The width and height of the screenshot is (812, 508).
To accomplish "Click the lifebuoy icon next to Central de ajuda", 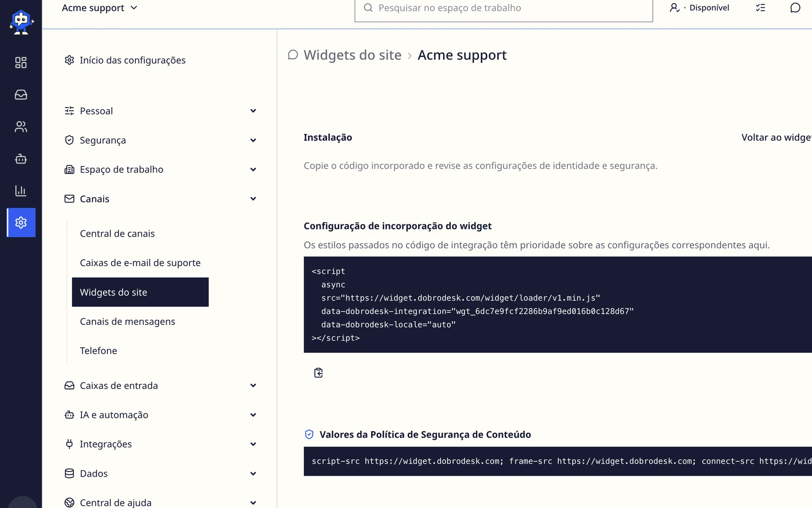I will [69, 503].
